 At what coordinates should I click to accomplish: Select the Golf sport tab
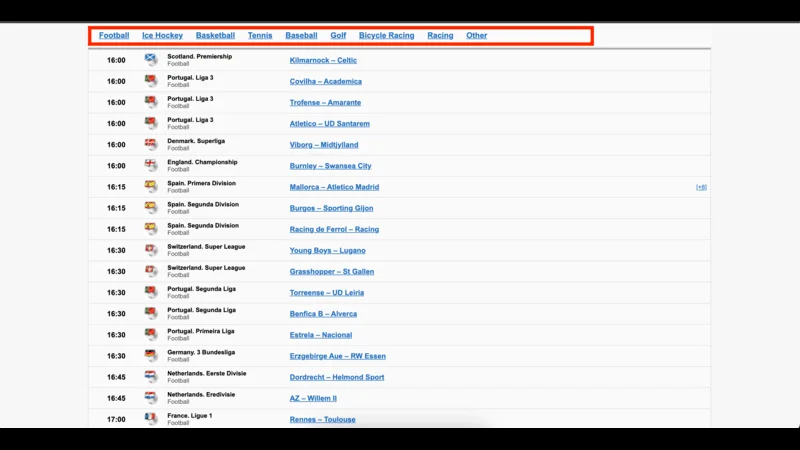338,36
